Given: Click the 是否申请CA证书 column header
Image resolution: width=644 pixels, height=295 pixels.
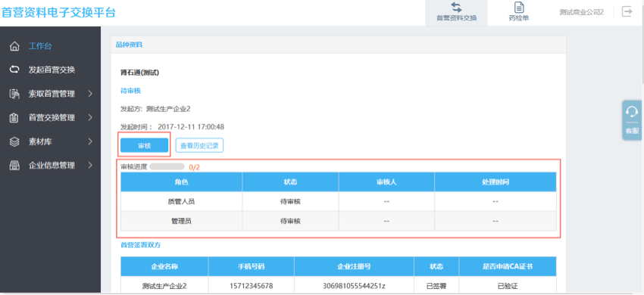Looking at the screenshot, I should pyautogui.click(x=508, y=266).
